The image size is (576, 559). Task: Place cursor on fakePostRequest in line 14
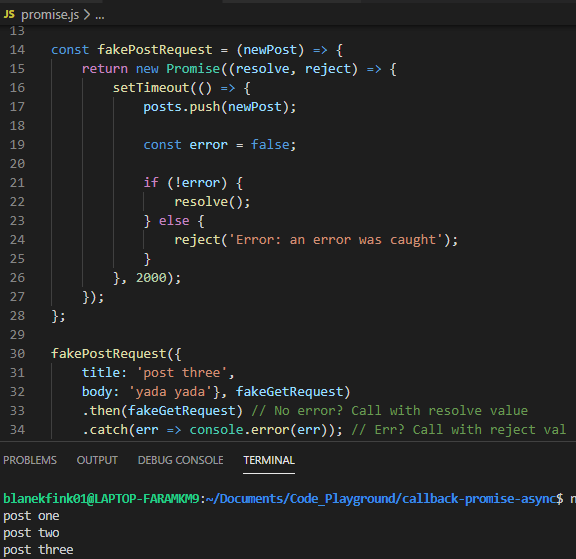[155, 50]
